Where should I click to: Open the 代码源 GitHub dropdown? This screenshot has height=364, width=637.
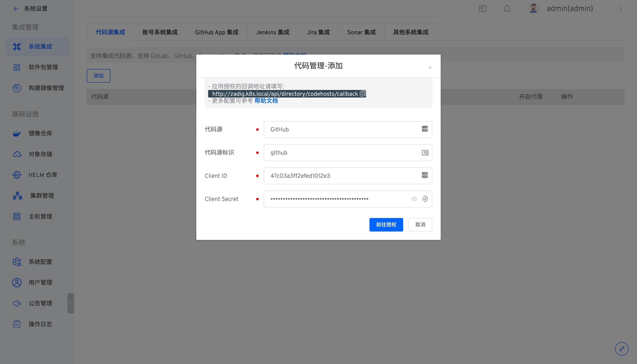pos(348,130)
